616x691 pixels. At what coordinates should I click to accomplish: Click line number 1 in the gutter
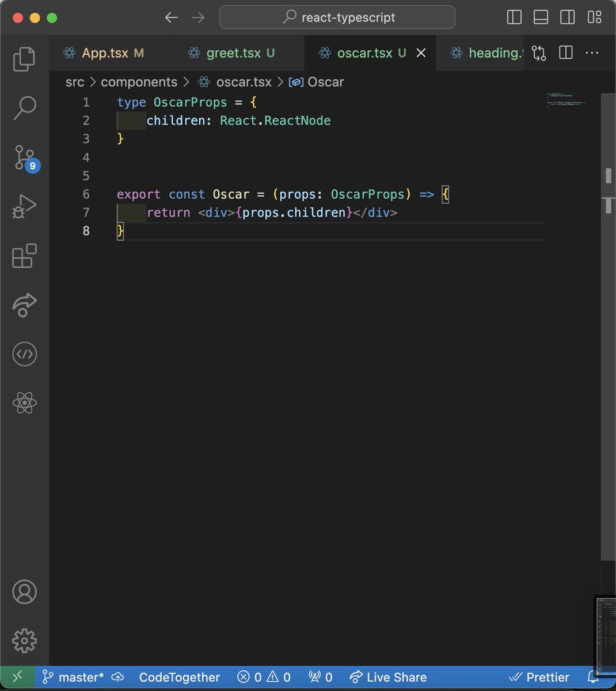[x=86, y=102]
